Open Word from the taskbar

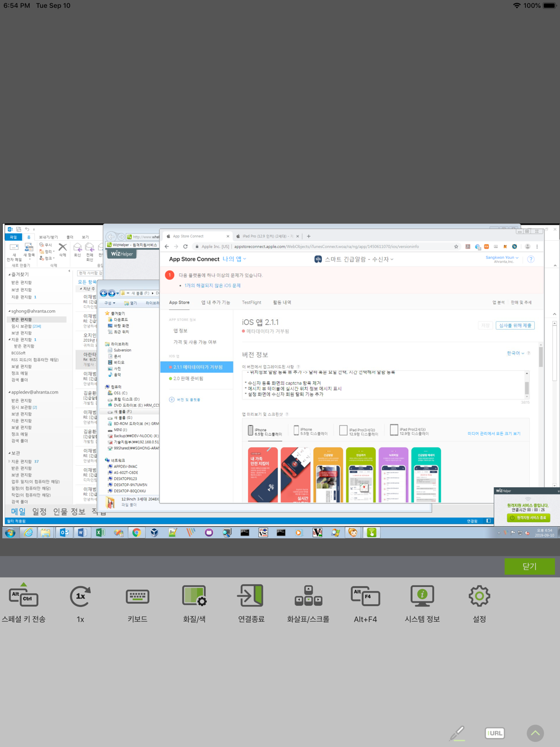tap(82, 533)
